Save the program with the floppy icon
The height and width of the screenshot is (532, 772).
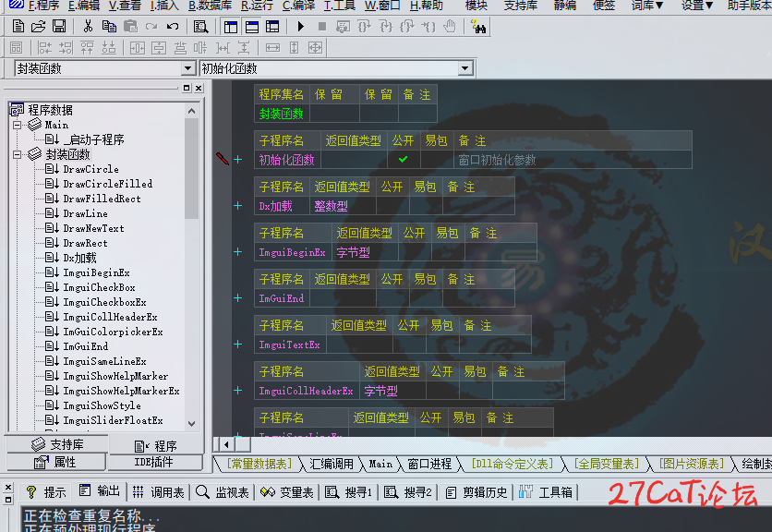(59, 26)
